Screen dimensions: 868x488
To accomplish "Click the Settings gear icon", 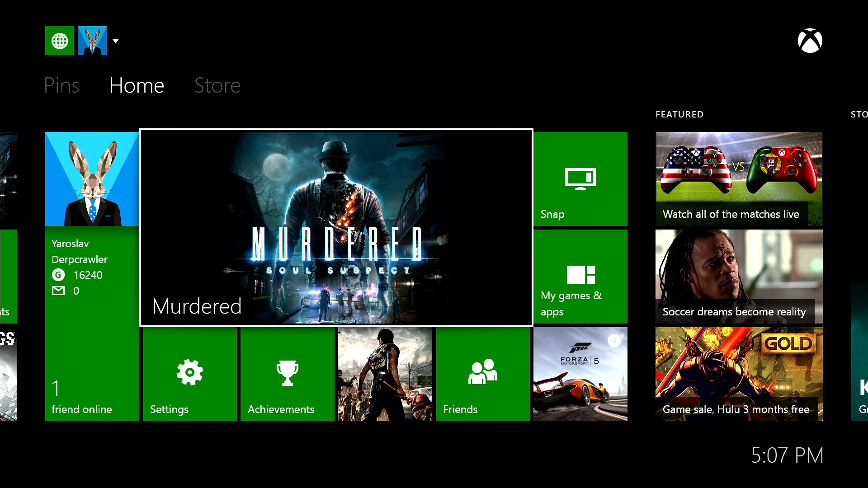I will point(190,372).
